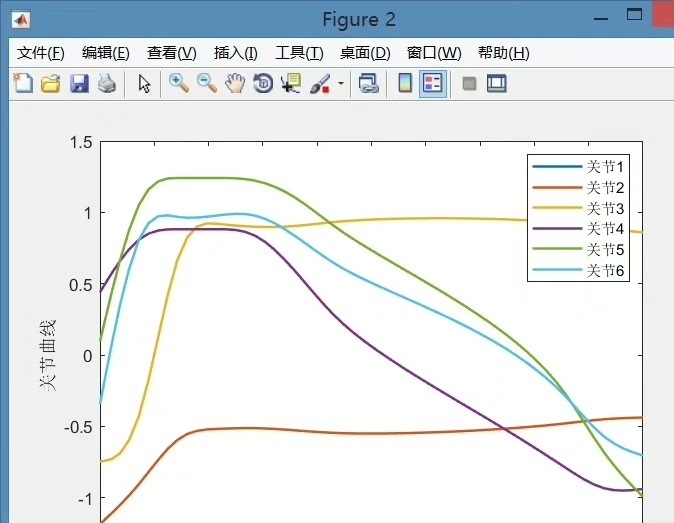Image resolution: width=674 pixels, height=523 pixels.
Task: Select the Data Cursor tool
Action: 291,83
